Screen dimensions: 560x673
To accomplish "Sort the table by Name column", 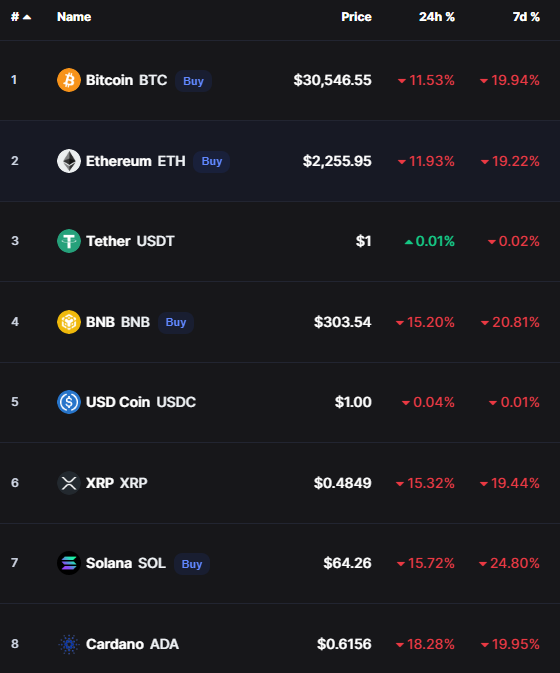I will tap(74, 17).
